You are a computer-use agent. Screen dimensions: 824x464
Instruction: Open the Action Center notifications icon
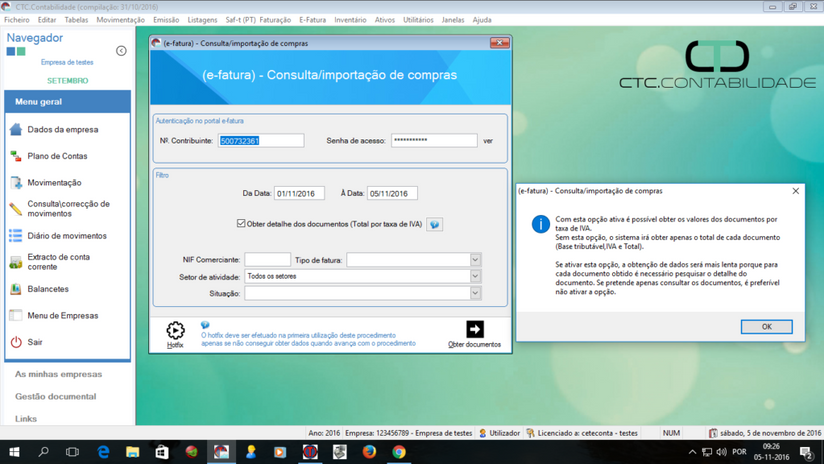807,452
